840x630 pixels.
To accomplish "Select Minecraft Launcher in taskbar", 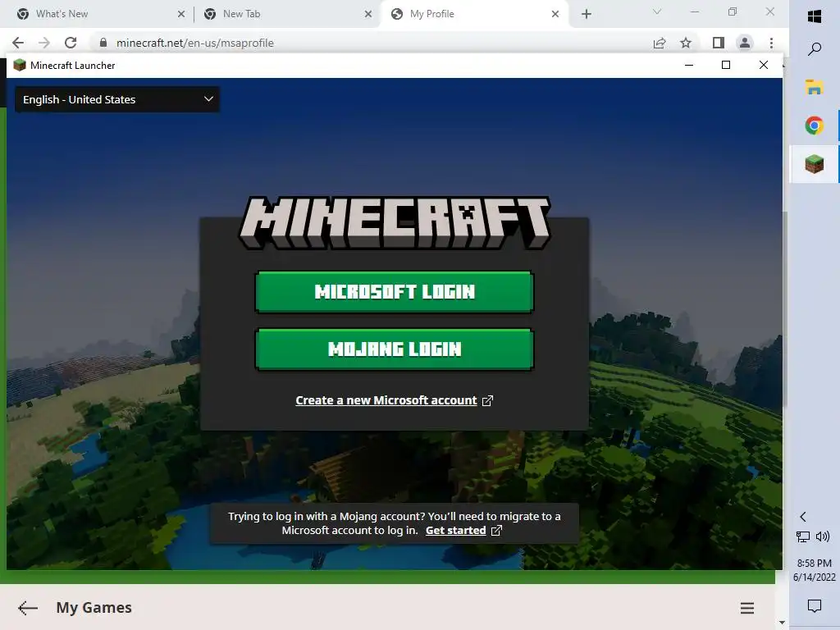I will [815, 164].
